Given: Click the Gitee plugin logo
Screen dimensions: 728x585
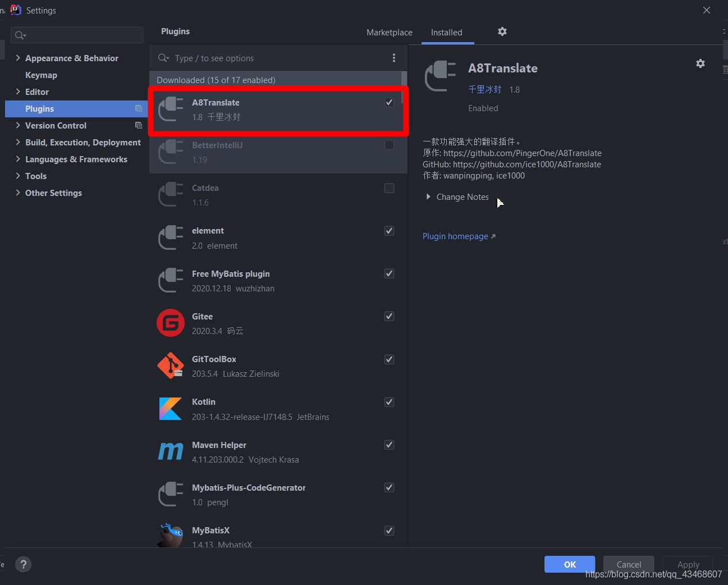Looking at the screenshot, I should tap(171, 323).
